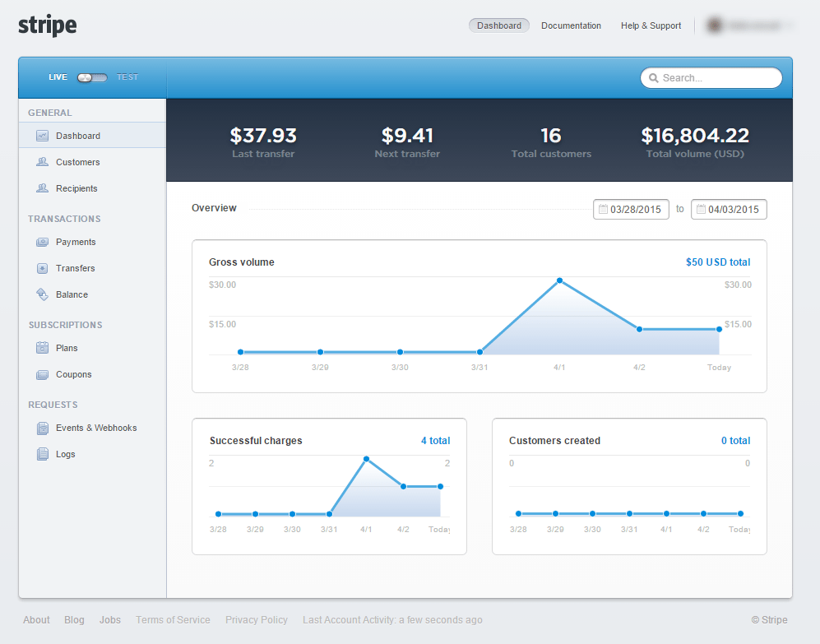Screen dimensions: 820x644
Task: Open the Documentation top navigation item
Action: pyautogui.click(x=571, y=25)
